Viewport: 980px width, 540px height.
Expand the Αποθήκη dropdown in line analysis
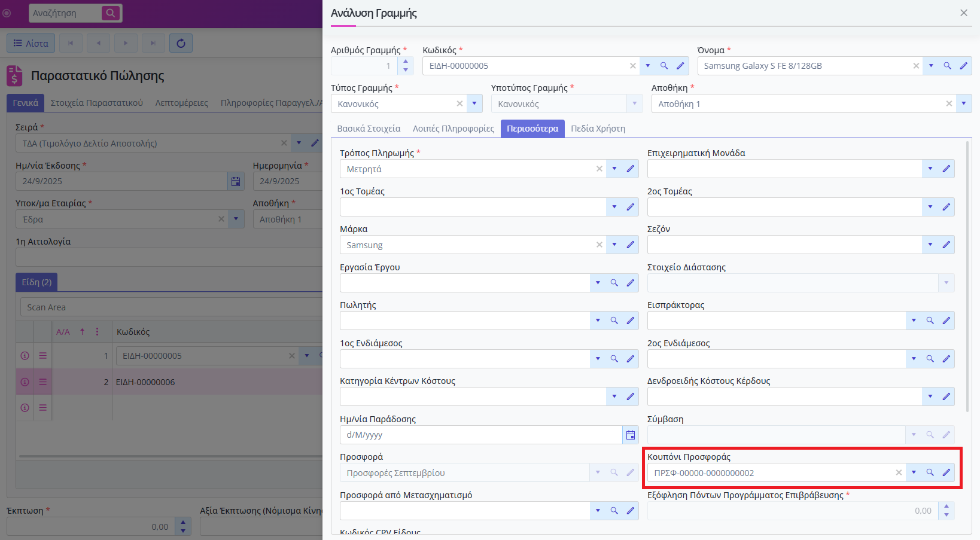pyautogui.click(x=963, y=103)
